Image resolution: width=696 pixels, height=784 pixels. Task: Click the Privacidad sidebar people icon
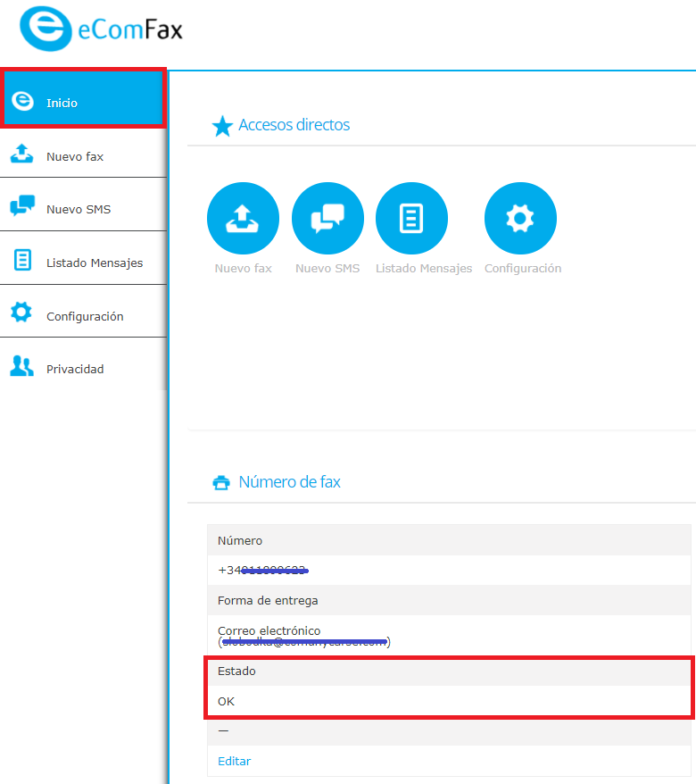pos(22,366)
